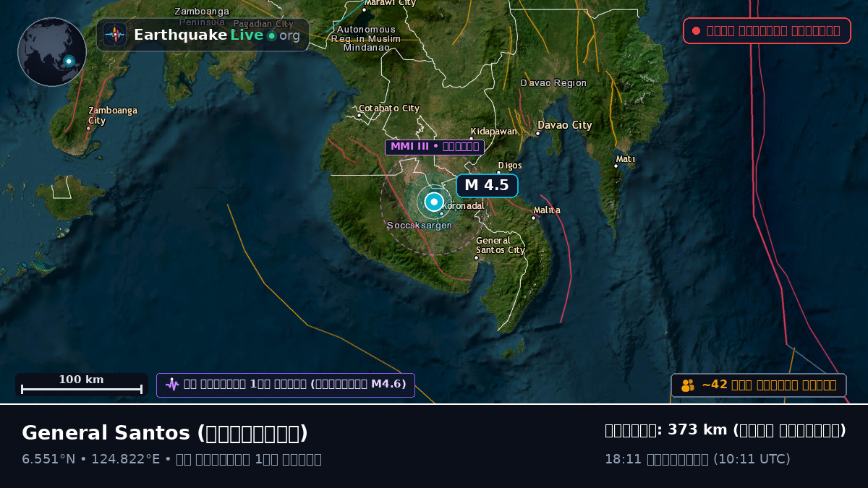Screen dimensions: 868x488
Task: Click the Digos map label
Action: click(510, 166)
